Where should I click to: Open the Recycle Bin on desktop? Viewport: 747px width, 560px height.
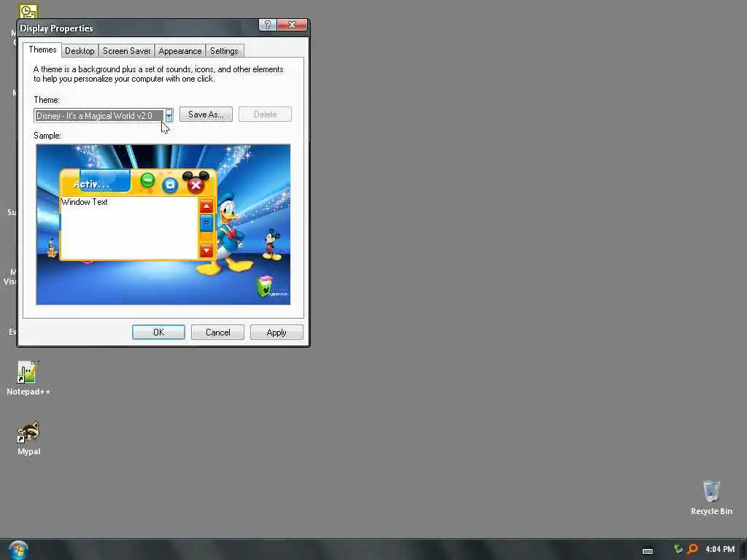pyautogui.click(x=711, y=497)
